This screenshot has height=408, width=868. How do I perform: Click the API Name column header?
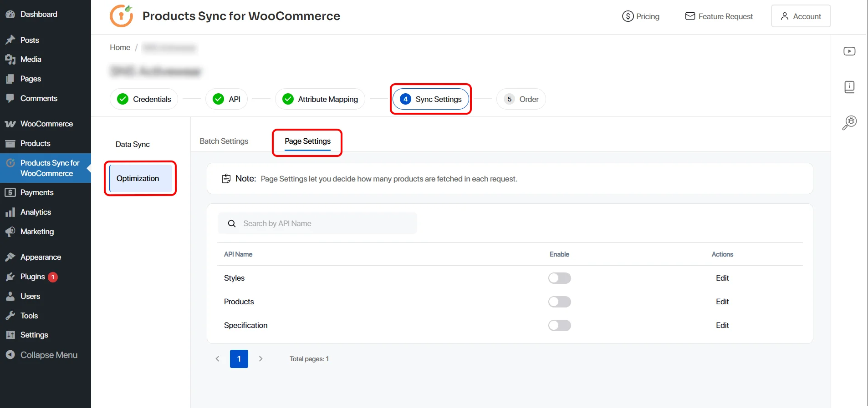coord(238,254)
